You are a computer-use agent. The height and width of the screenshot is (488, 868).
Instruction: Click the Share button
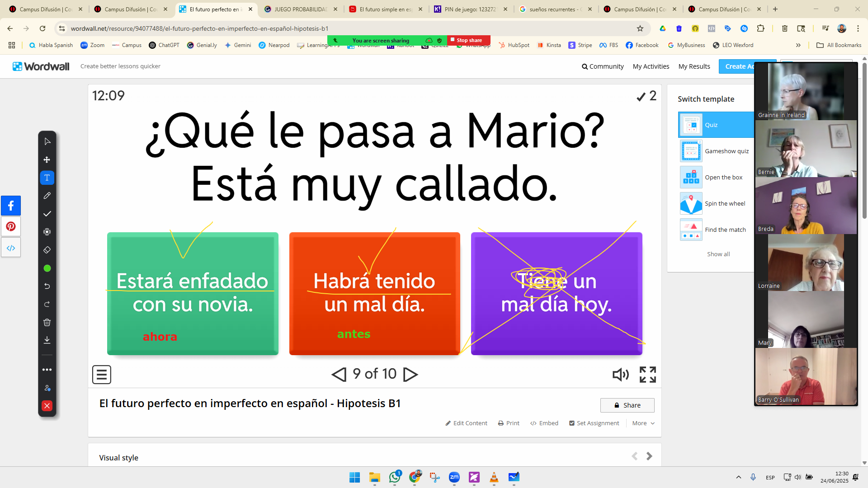[627, 405]
